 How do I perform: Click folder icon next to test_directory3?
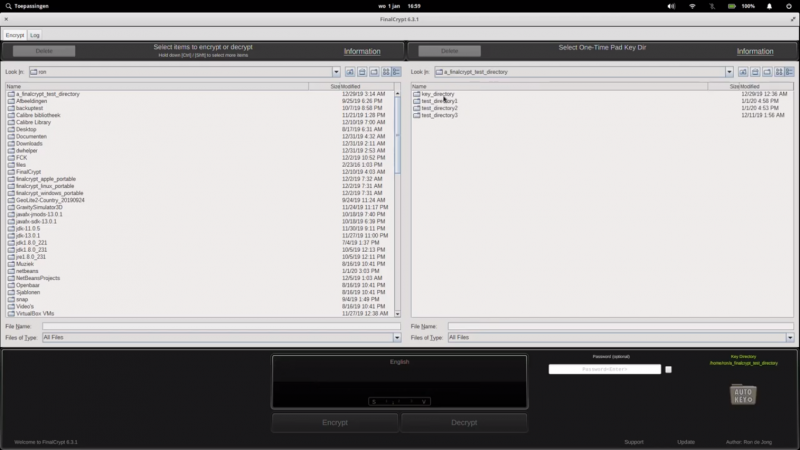[417, 115]
